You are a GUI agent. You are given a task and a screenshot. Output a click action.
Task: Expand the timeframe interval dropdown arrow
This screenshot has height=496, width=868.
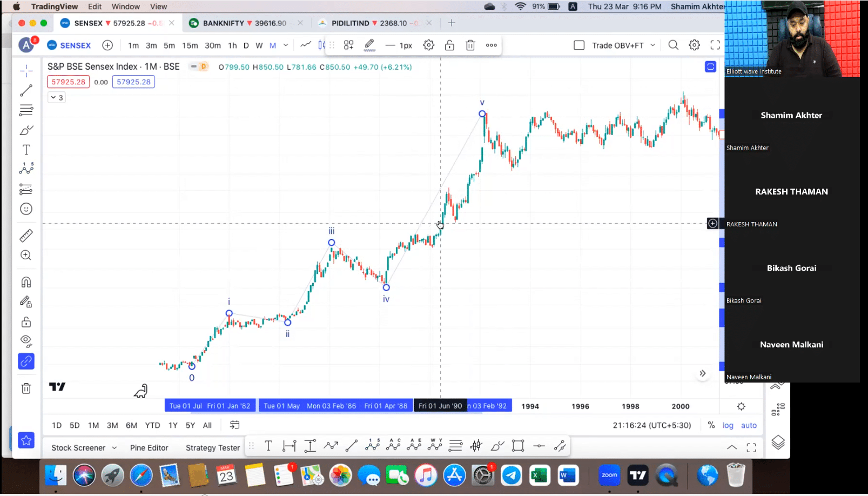point(286,45)
